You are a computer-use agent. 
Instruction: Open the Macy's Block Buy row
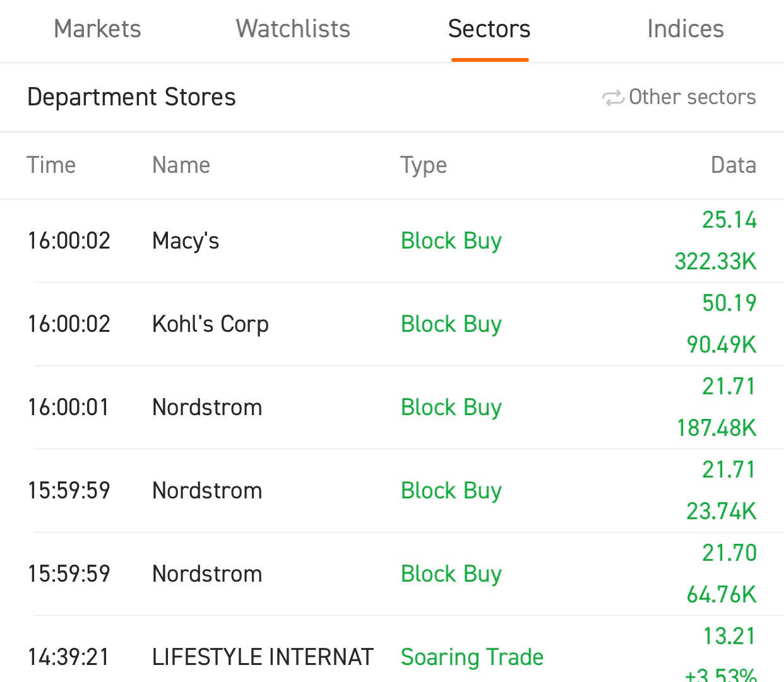tap(392, 241)
